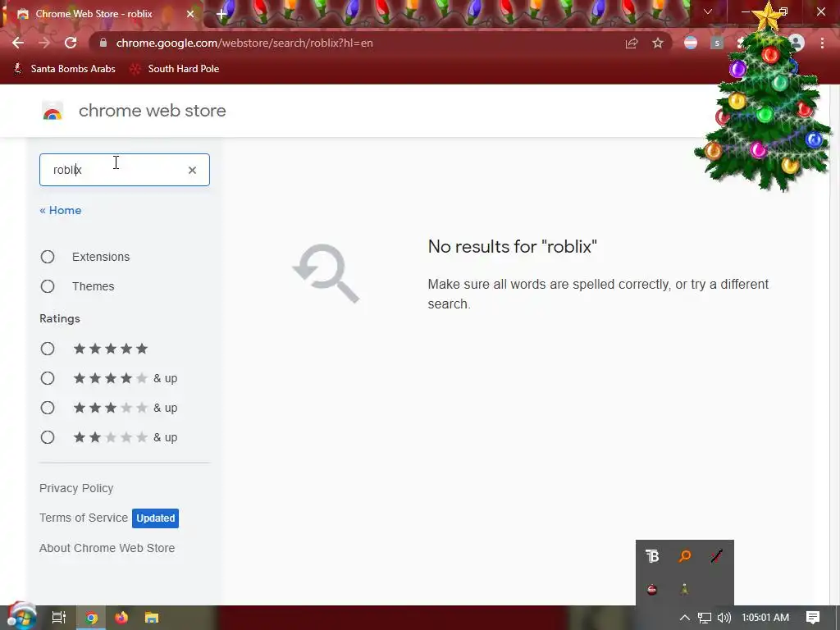
Task: Open the South Hard Pole bookmark
Action: (x=175, y=69)
